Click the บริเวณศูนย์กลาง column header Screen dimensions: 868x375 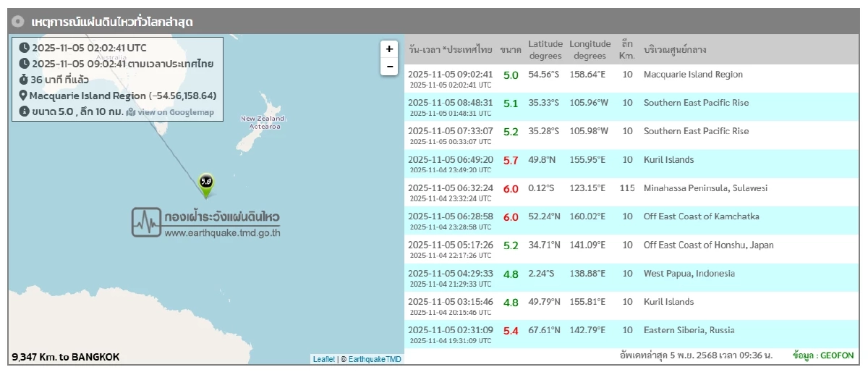click(674, 50)
